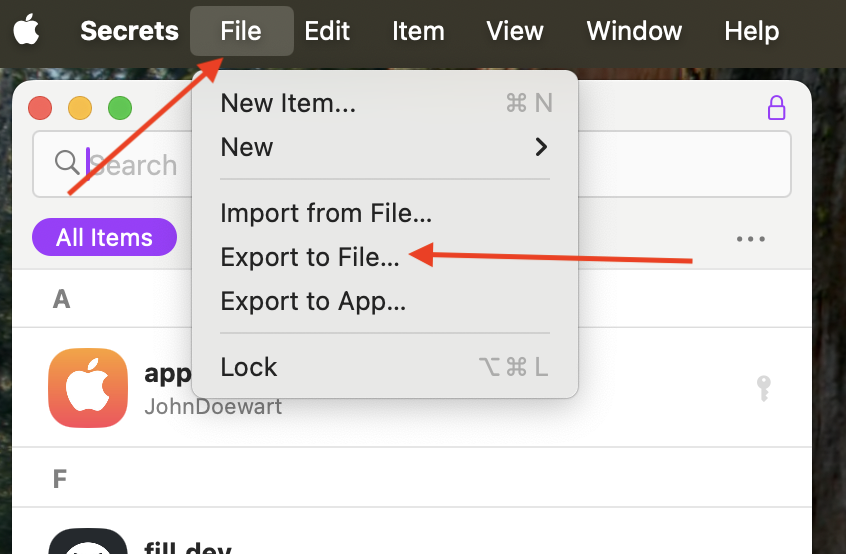Select Export to App…

point(385,301)
